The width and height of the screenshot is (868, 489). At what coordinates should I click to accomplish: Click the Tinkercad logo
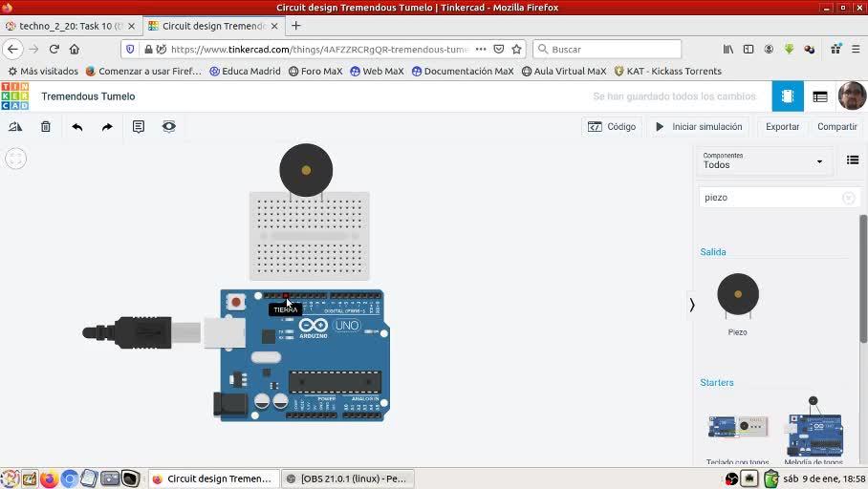pyautogui.click(x=15, y=96)
